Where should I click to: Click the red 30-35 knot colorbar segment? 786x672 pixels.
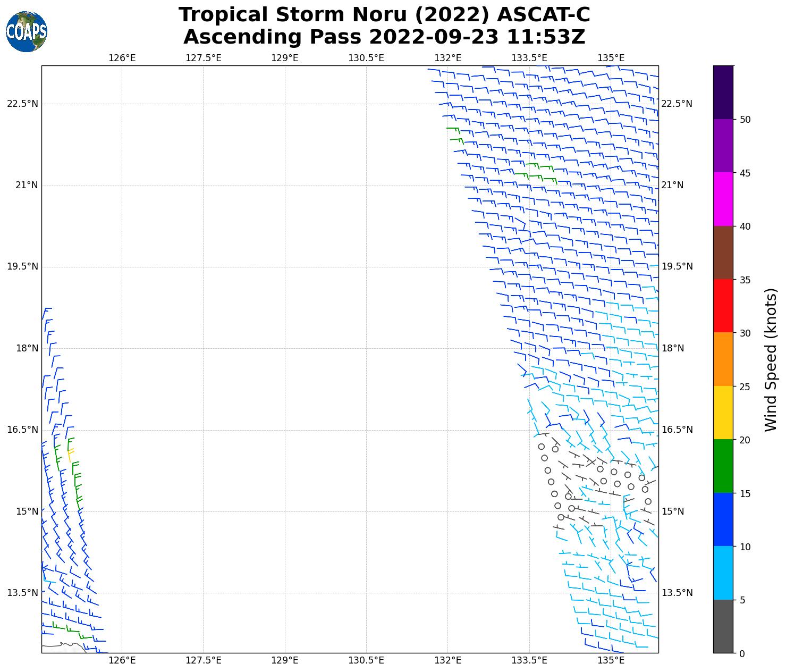coord(723,306)
